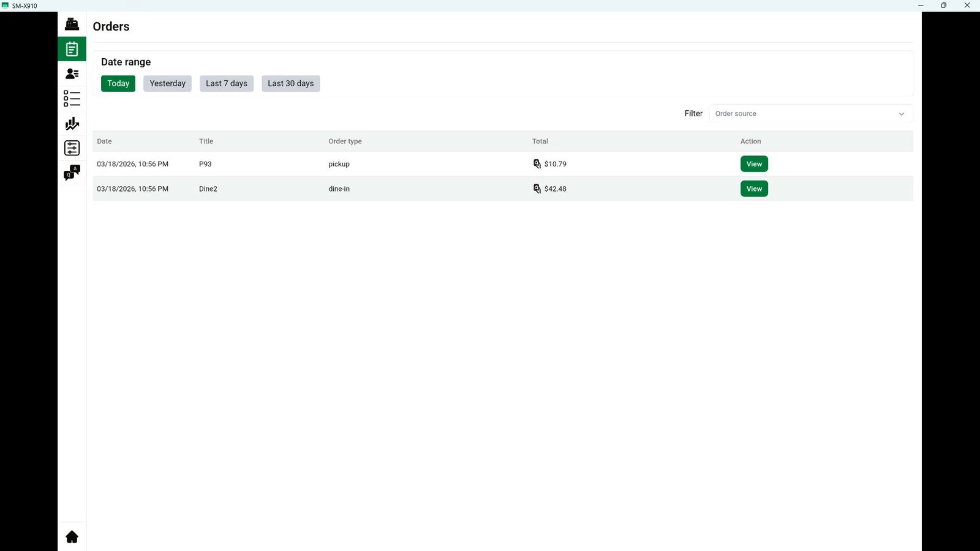Click the P93 title cell
This screenshot has height=551, width=980.
(205, 164)
